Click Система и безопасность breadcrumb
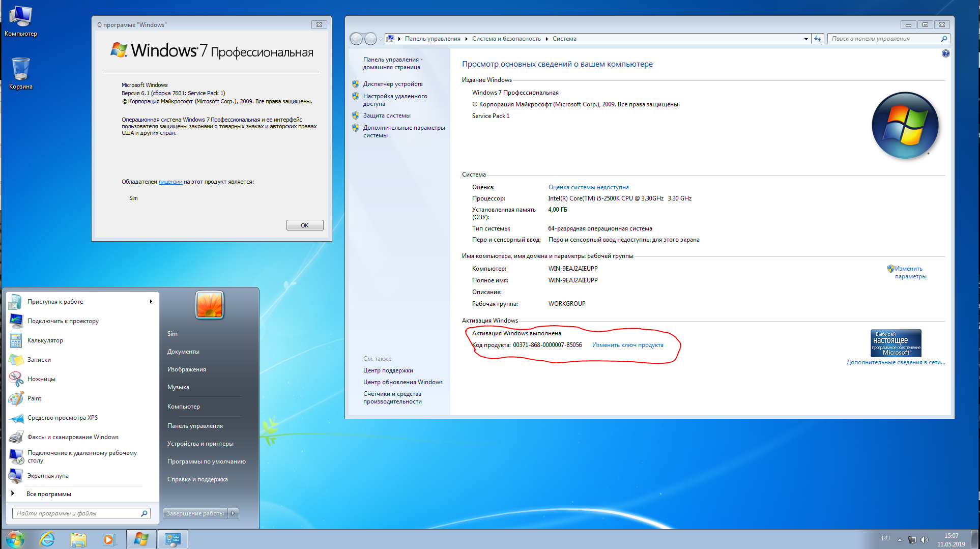 tap(506, 39)
